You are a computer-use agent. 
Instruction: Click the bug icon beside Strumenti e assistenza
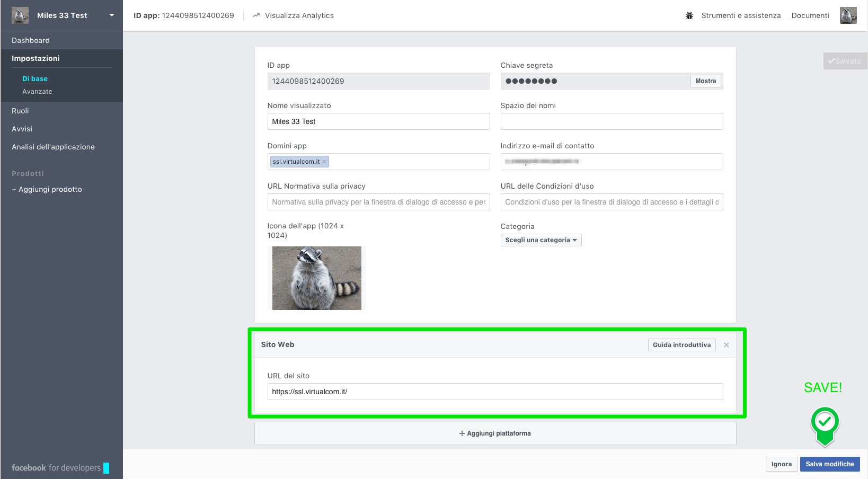point(689,16)
